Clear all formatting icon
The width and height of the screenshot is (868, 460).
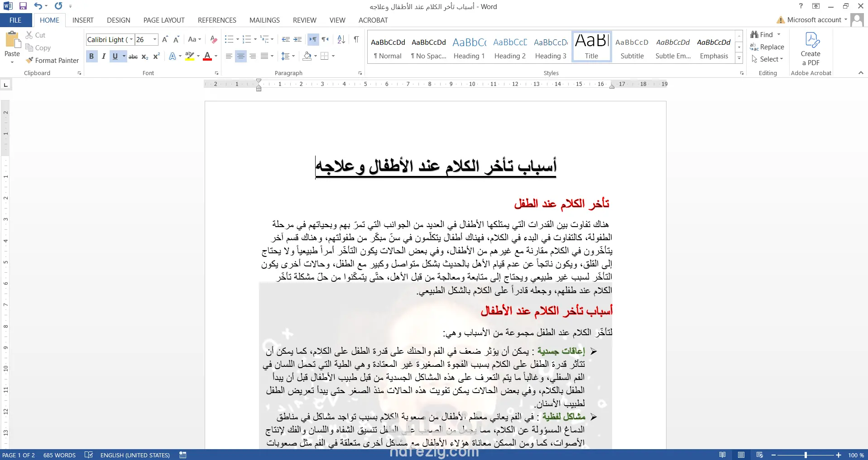coord(214,40)
